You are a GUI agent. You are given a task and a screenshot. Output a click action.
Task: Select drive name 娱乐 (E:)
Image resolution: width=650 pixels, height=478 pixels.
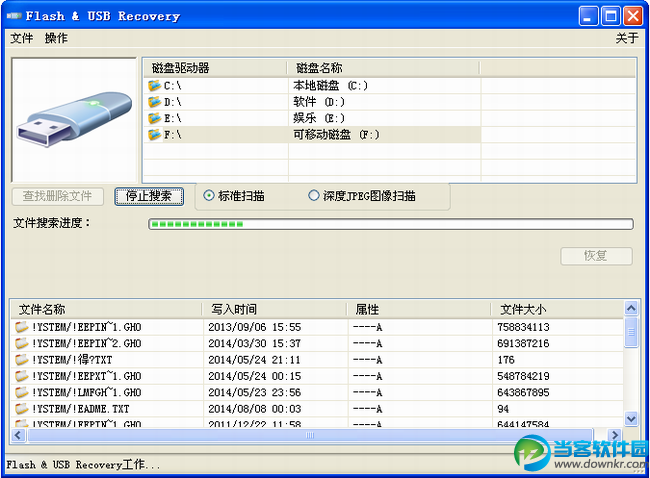click(x=319, y=118)
